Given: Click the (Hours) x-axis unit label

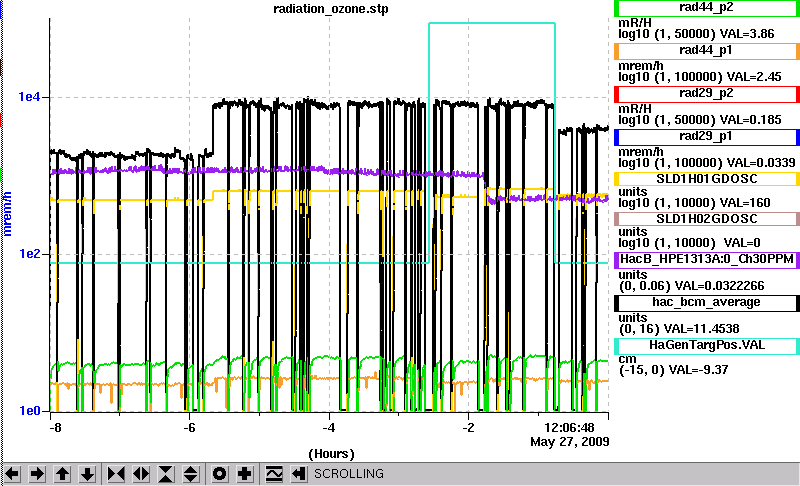Looking at the screenshot, I should coord(331,454).
